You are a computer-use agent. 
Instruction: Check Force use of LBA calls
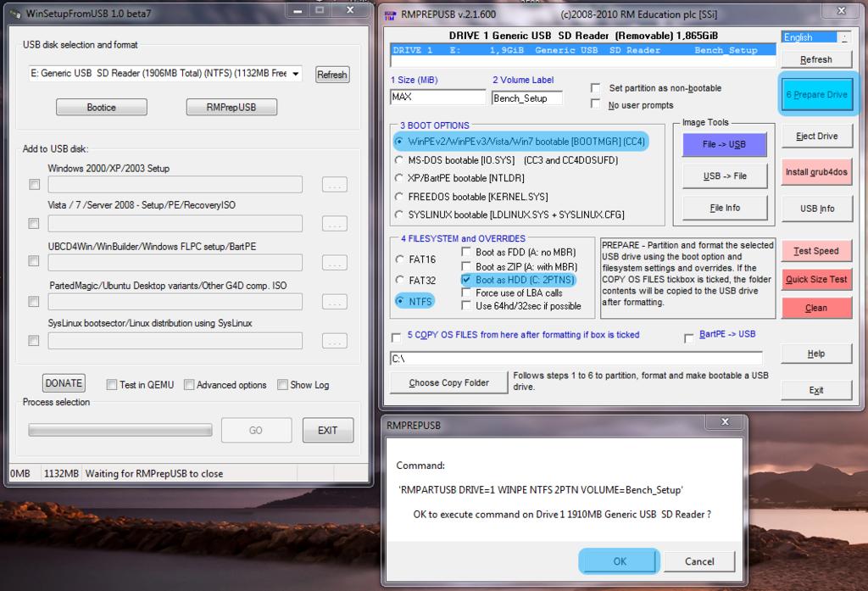[466, 293]
